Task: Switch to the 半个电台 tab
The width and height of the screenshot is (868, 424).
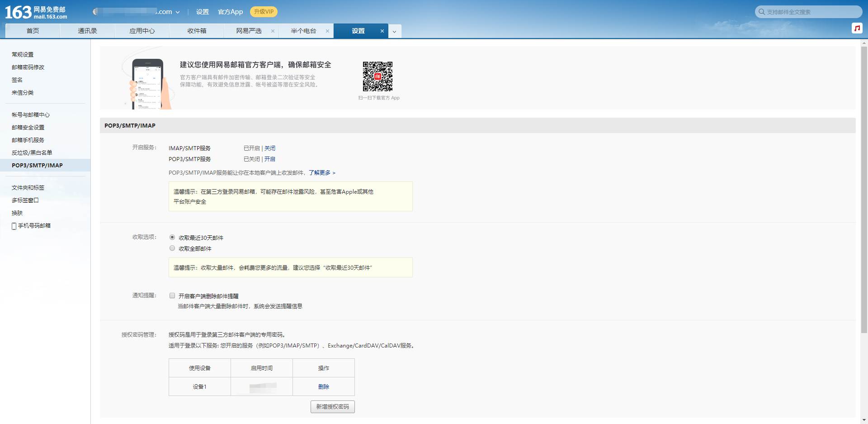Action: click(x=303, y=31)
